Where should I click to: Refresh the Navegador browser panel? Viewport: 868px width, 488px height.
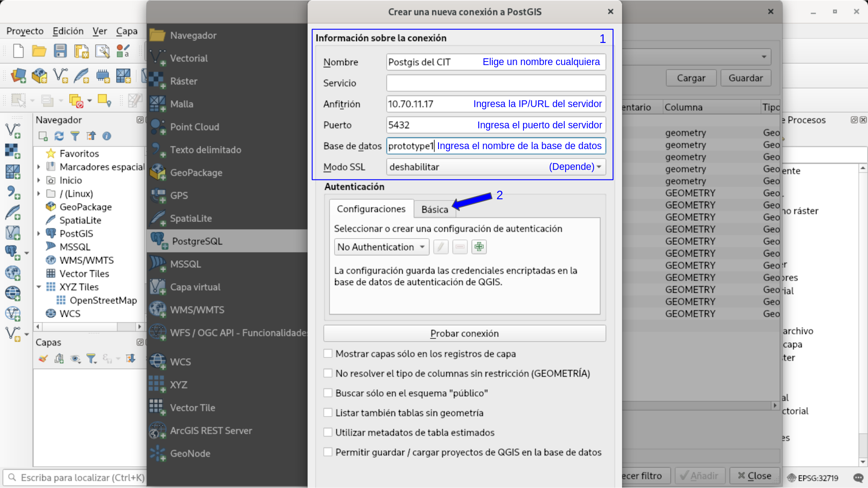point(59,136)
